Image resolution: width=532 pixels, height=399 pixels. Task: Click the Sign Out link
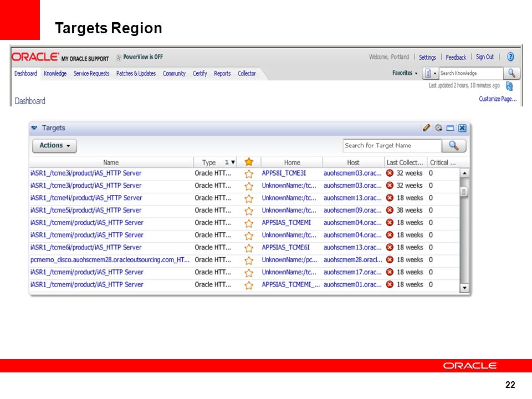click(484, 57)
